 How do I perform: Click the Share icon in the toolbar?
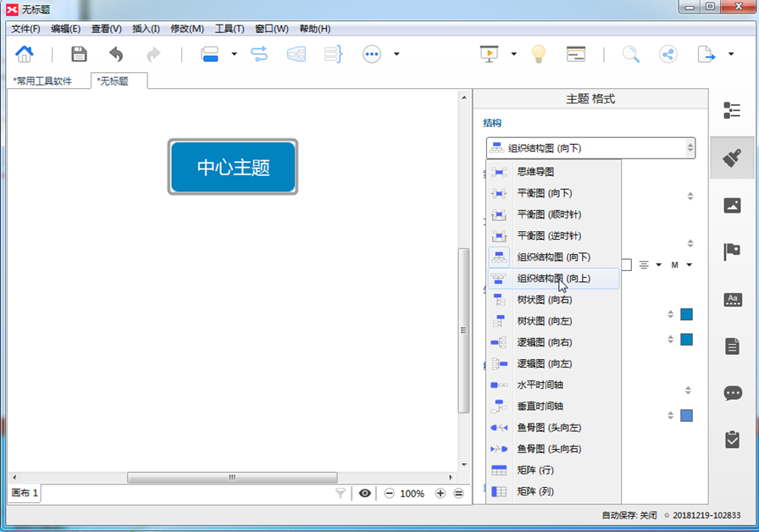668,54
